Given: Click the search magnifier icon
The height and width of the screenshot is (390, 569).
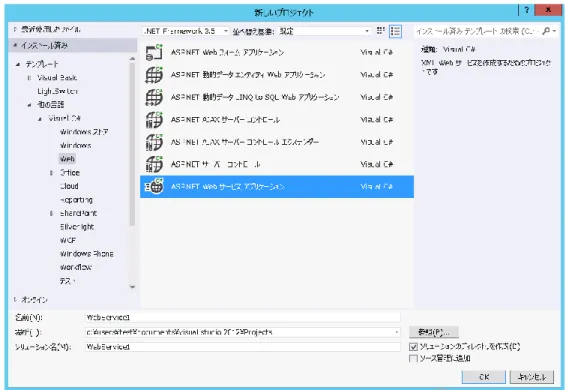Looking at the screenshot, I should [546, 31].
